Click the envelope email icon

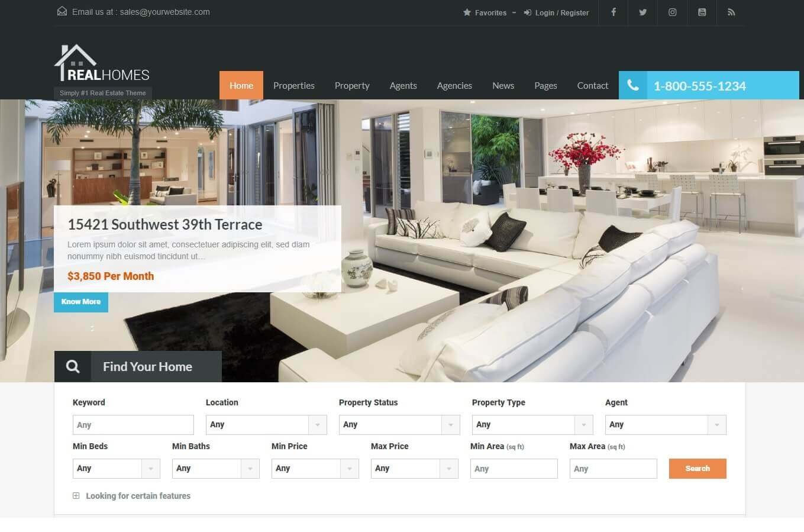pos(62,11)
